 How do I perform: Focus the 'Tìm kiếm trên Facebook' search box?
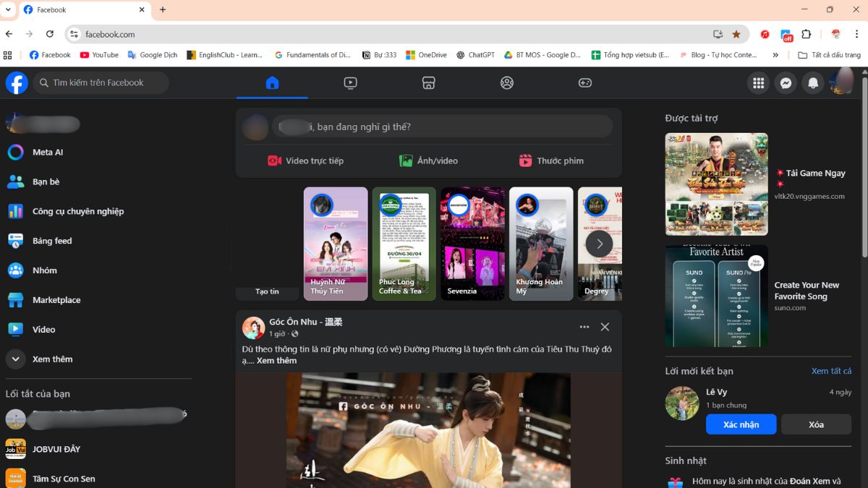click(101, 82)
